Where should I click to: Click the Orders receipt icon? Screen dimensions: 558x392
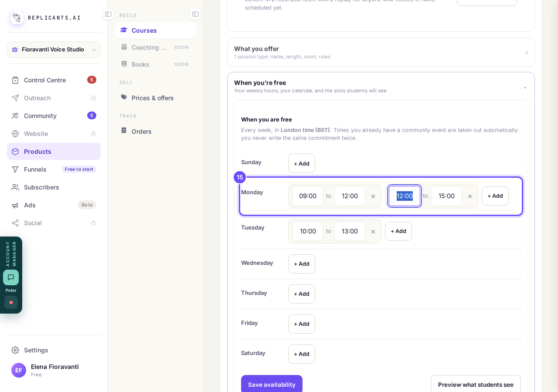point(124,131)
